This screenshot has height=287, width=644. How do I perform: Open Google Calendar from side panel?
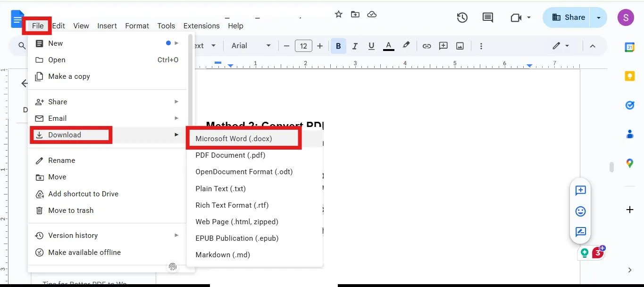pyautogui.click(x=629, y=47)
